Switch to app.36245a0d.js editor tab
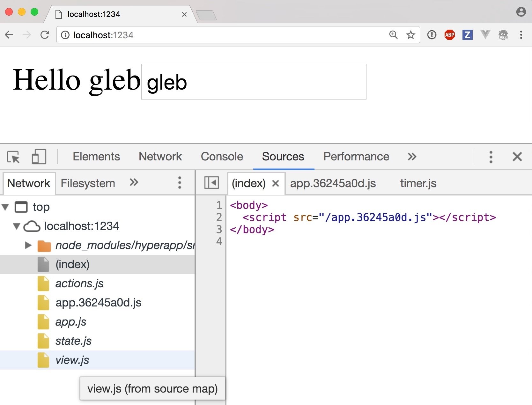This screenshot has width=532, height=405. click(333, 183)
